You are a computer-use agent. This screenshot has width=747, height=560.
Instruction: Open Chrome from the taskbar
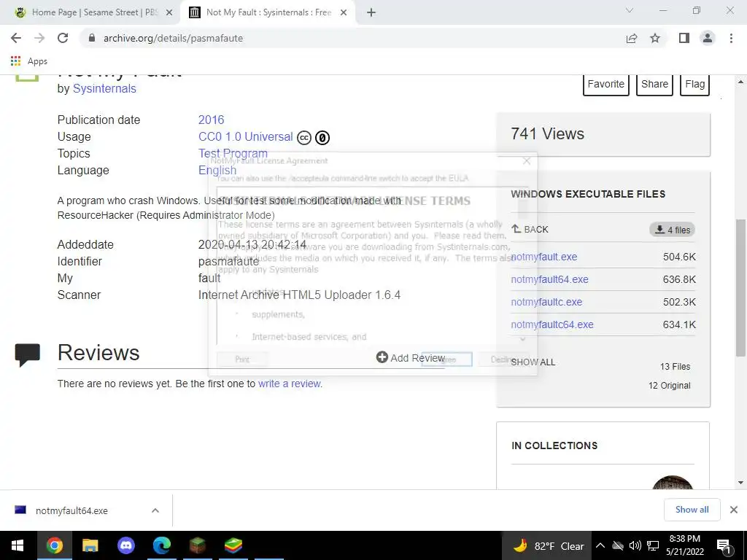pyautogui.click(x=54, y=545)
